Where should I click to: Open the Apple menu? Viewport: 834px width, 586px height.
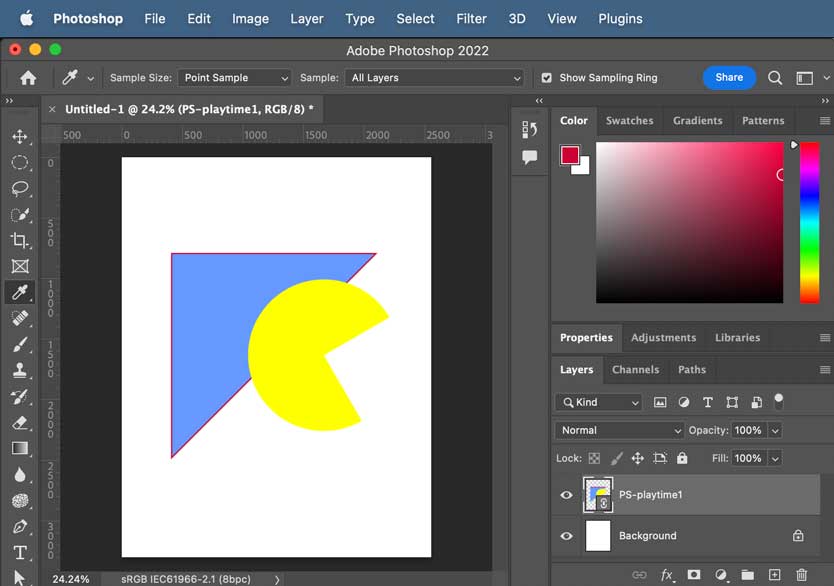[27, 19]
